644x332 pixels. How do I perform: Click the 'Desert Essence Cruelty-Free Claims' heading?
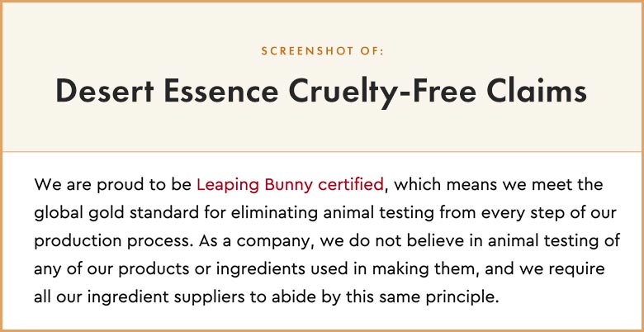[x=321, y=92]
